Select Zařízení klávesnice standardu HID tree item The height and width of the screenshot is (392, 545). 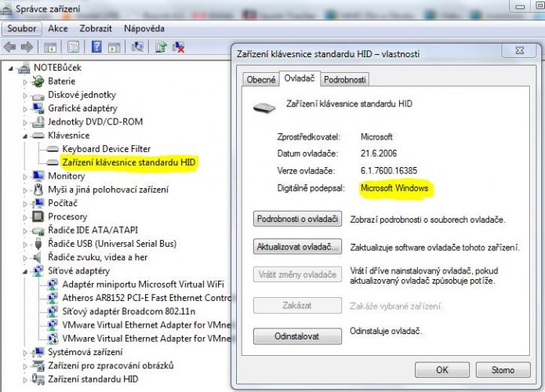[129, 162]
